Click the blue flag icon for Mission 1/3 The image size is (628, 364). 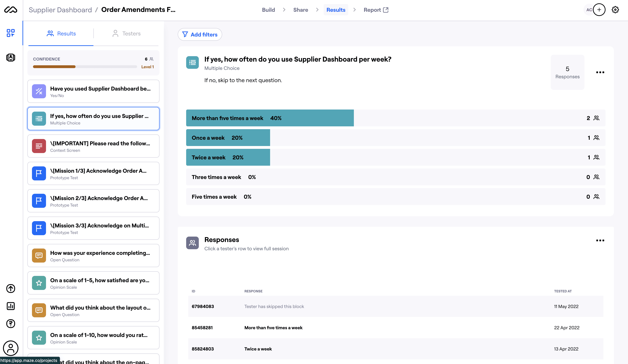pyautogui.click(x=39, y=173)
